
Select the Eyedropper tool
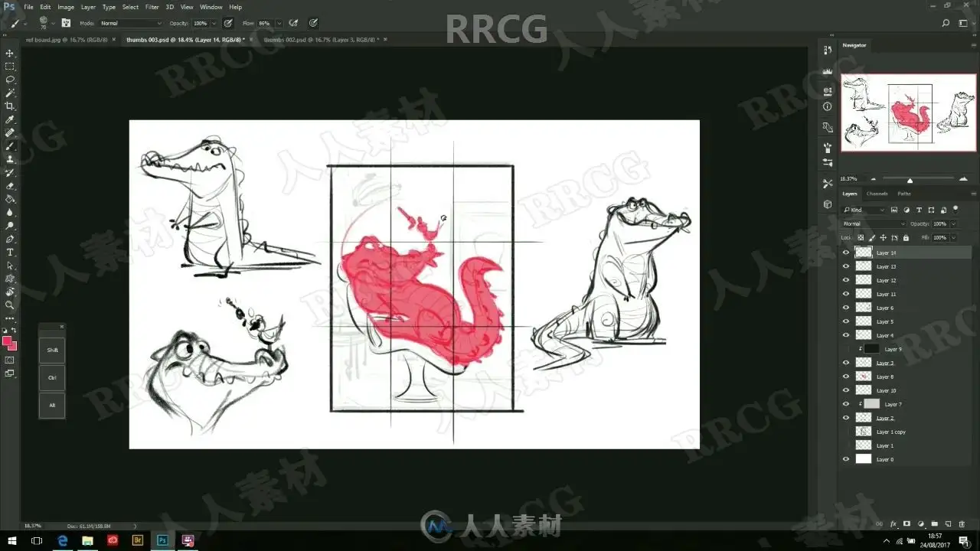tap(10, 119)
